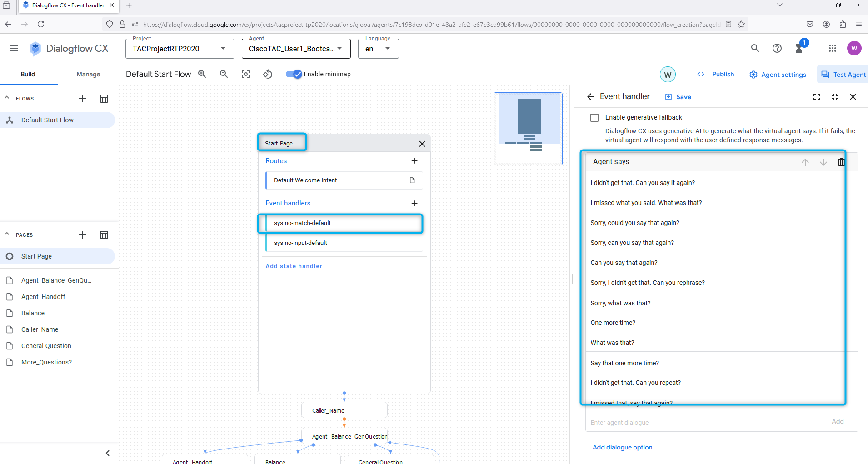This screenshot has height=464, width=868.
Task: Open Agent settings
Action: 778,75
